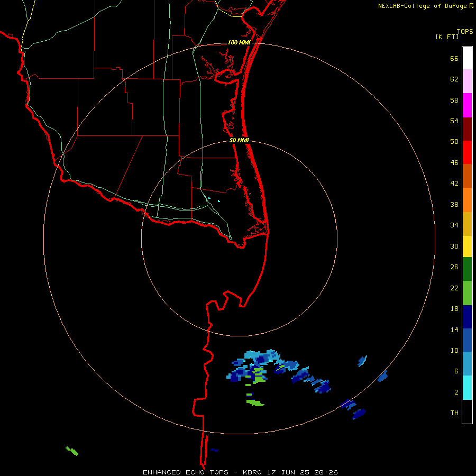The width and height of the screenshot is (476, 476).
Task: Click the bright red 46 kft swatch
Action: tap(467, 152)
